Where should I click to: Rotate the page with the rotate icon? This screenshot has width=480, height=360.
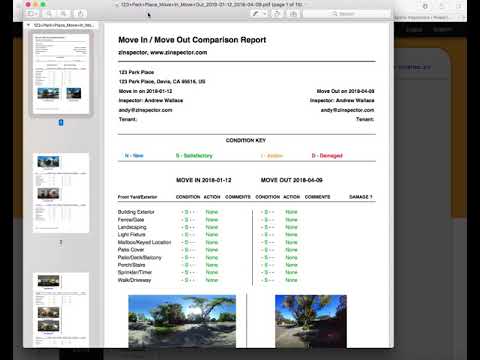(x=277, y=14)
